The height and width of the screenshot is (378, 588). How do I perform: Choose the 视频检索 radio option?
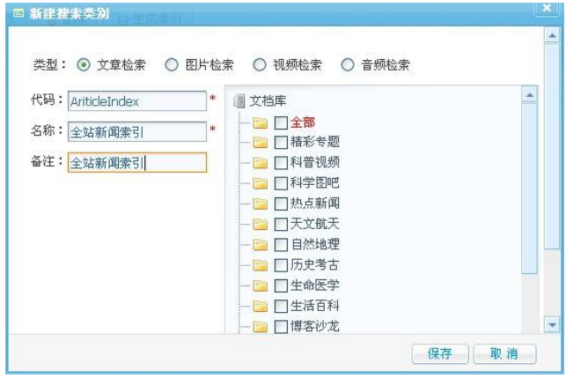coord(259,65)
